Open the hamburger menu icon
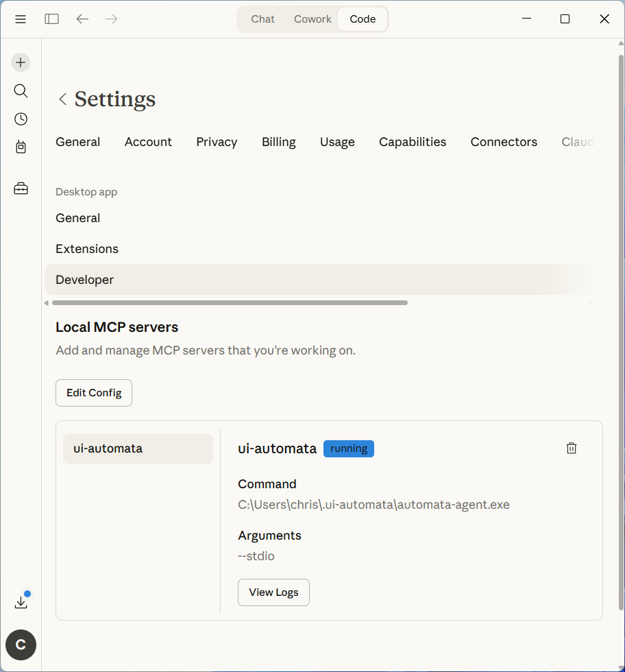Viewport: 625px width, 672px height. (x=21, y=19)
